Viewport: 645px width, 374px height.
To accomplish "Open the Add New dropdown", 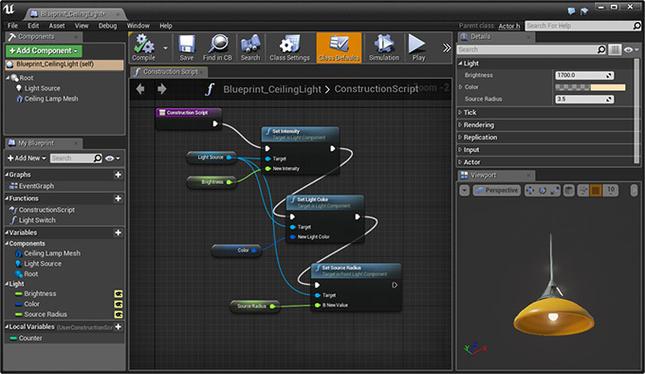I will pos(26,158).
